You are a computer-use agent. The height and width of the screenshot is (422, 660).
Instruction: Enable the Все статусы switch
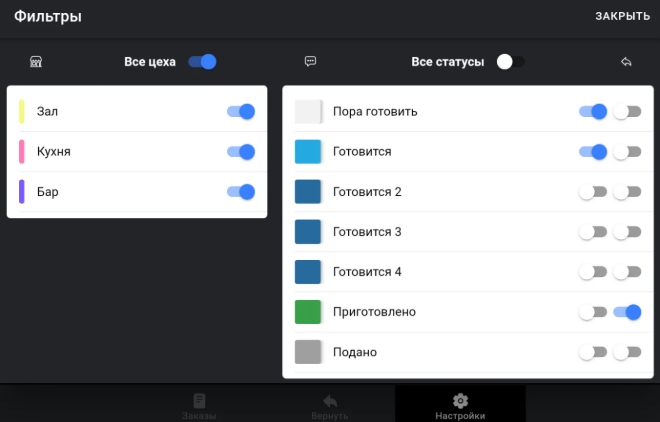(x=510, y=62)
